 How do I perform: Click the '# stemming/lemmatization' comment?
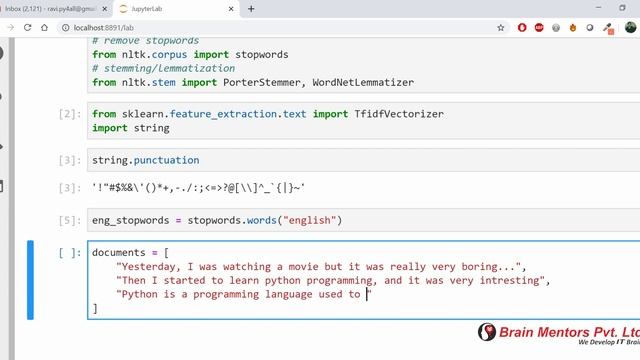pyautogui.click(x=164, y=68)
